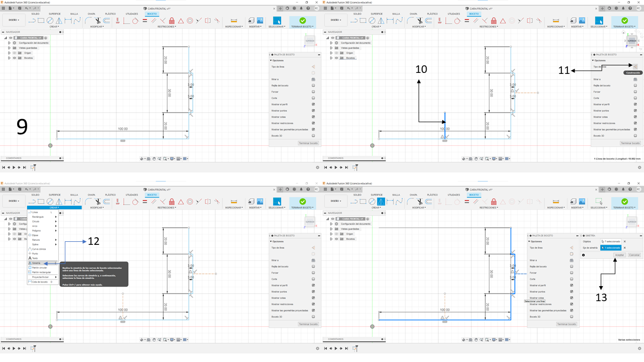Click the info icon in the SIMETRÍA dialog
Screen dimensions: 644x362
(x=583, y=255)
